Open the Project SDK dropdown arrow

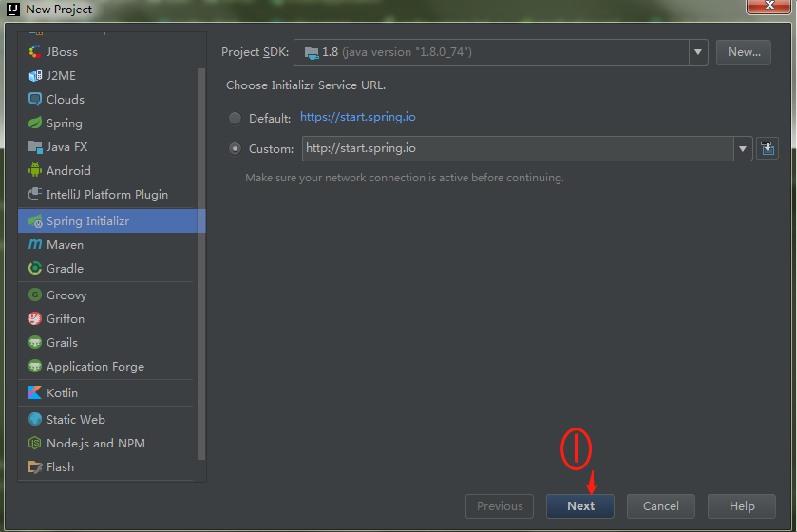tap(698, 52)
